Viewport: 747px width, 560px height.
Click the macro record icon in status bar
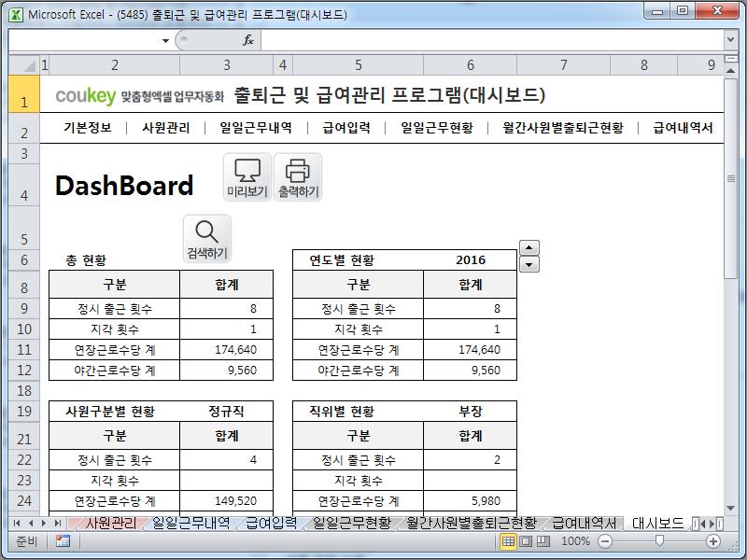[x=63, y=541]
